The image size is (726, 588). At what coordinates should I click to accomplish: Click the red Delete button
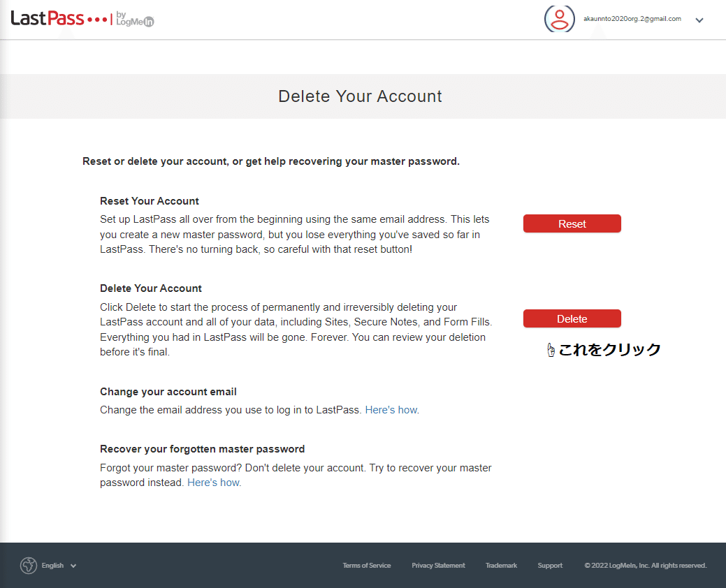(x=572, y=318)
